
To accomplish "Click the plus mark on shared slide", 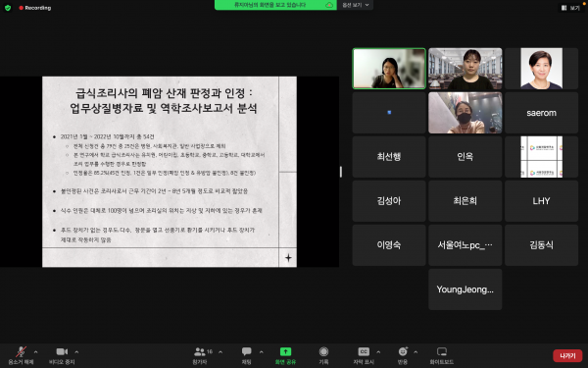I will click(x=288, y=257).
